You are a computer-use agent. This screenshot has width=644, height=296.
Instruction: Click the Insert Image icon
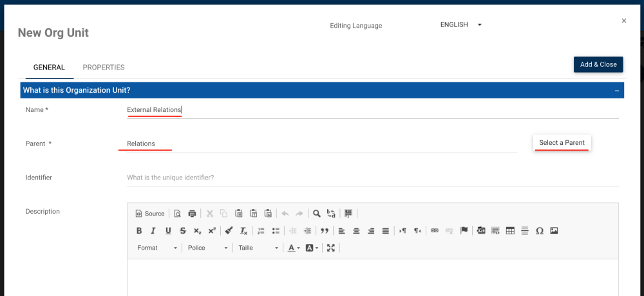coord(554,231)
